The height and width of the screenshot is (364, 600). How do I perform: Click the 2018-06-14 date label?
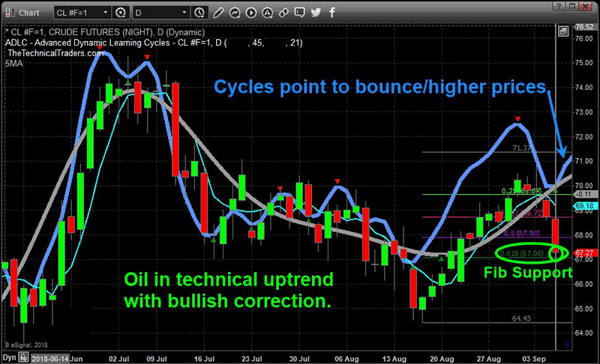pyautogui.click(x=50, y=359)
